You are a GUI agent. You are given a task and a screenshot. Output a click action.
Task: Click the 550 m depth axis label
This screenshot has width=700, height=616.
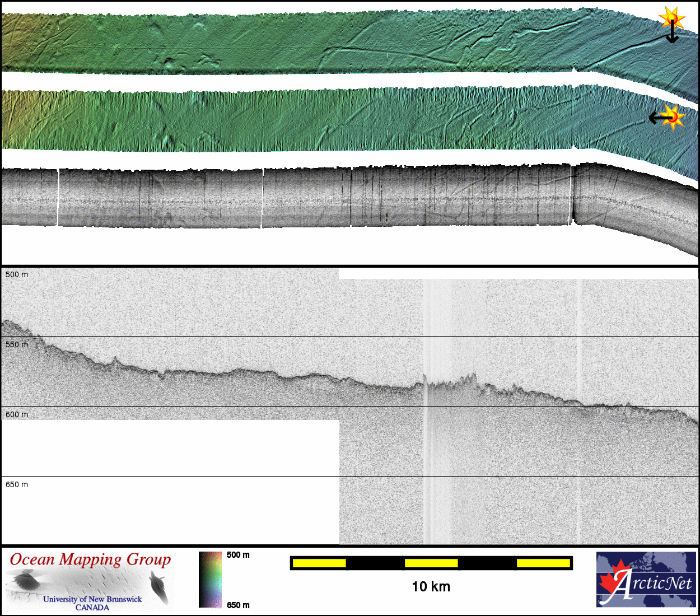pos(17,344)
